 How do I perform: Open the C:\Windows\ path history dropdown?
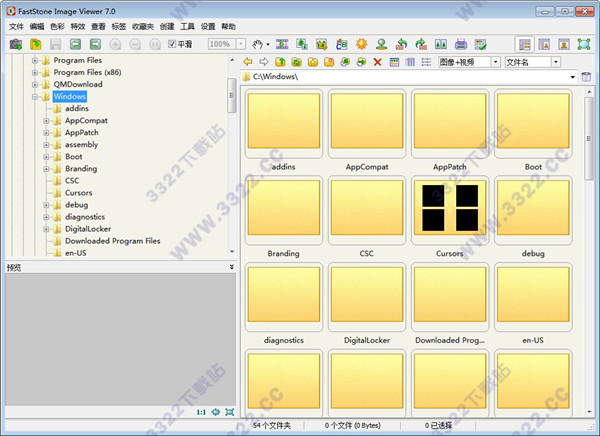[x=572, y=77]
